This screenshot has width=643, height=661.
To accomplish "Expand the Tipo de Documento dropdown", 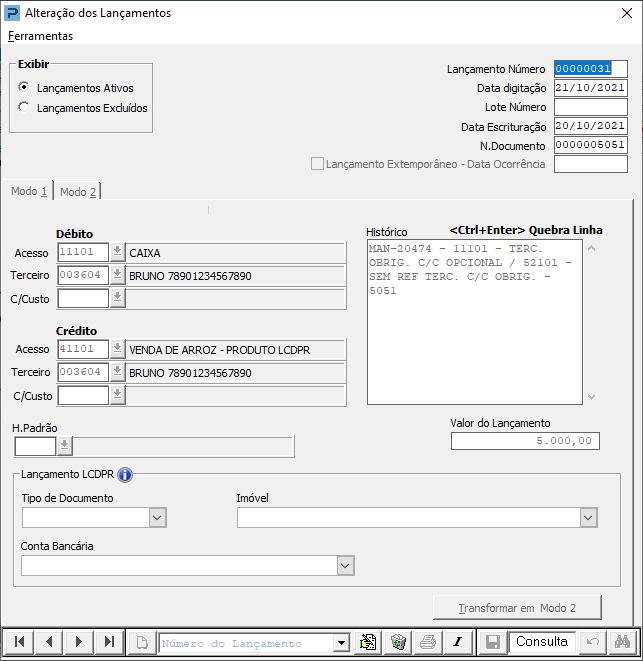I will point(157,518).
